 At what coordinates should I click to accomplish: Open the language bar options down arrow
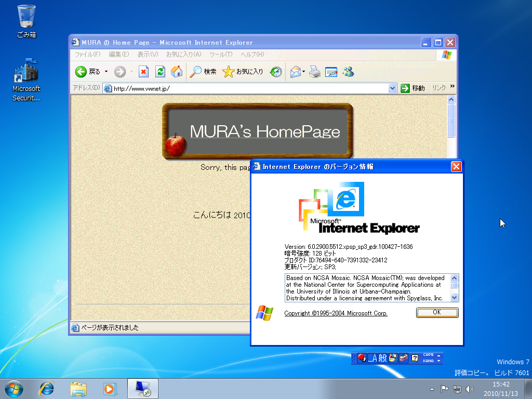click(438, 361)
